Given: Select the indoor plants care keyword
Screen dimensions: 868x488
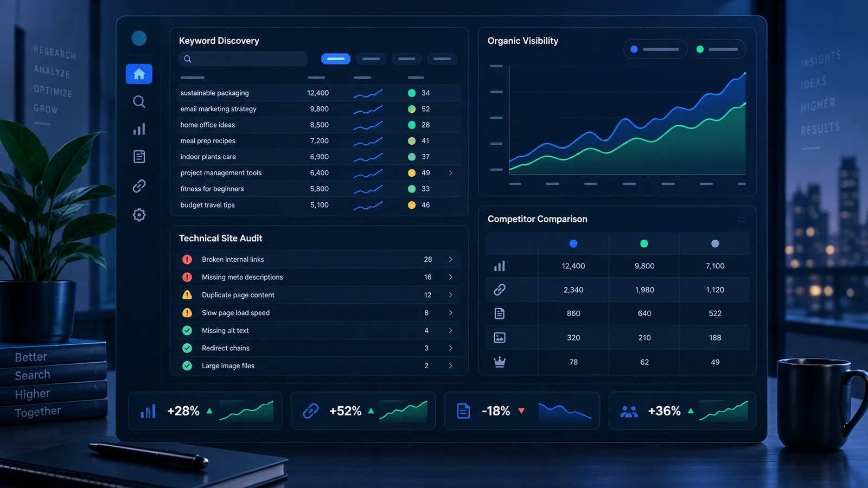Looking at the screenshot, I should (208, 157).
